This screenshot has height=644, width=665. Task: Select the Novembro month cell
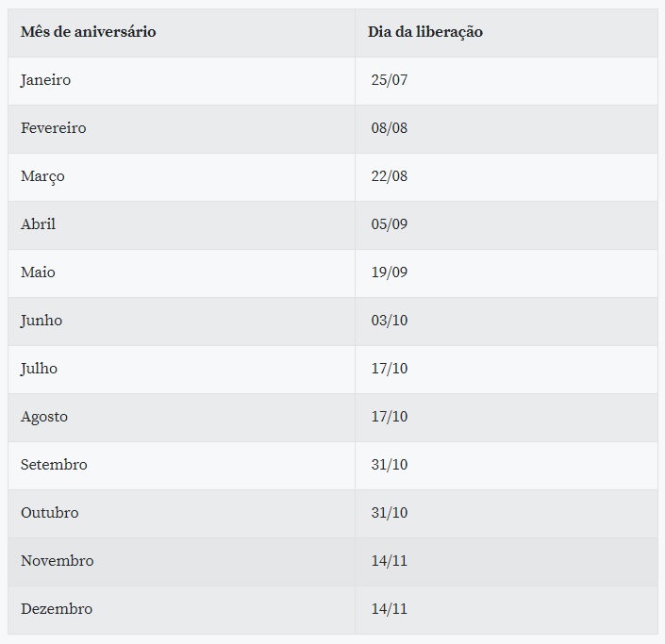coord(58,561)
